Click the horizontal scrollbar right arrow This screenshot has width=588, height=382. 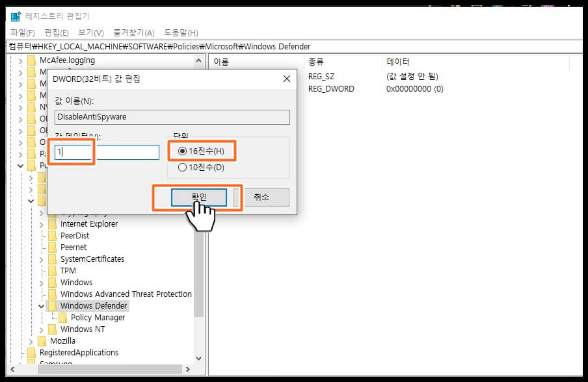tap(188, 369)
